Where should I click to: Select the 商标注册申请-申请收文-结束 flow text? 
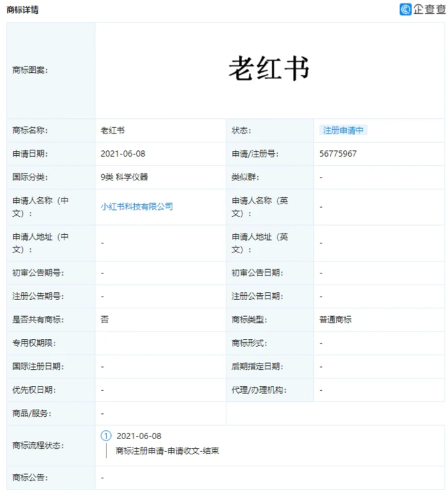click(167, 451)
